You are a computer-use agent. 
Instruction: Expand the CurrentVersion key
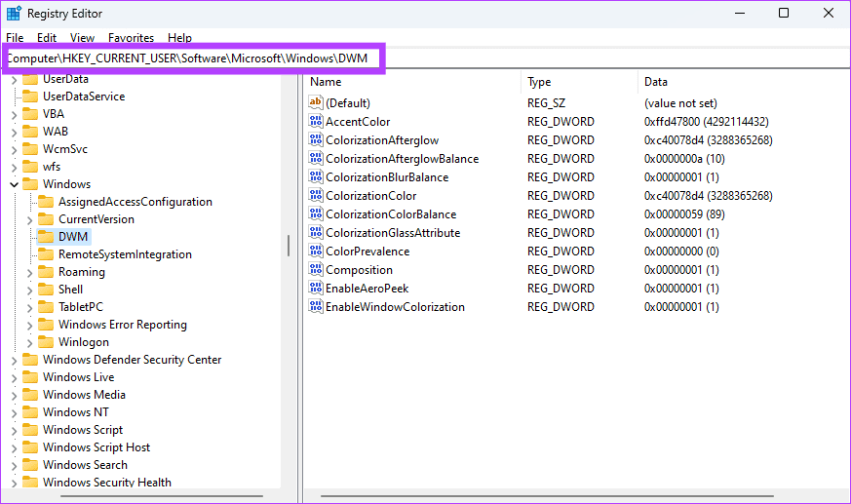[30, 219]
